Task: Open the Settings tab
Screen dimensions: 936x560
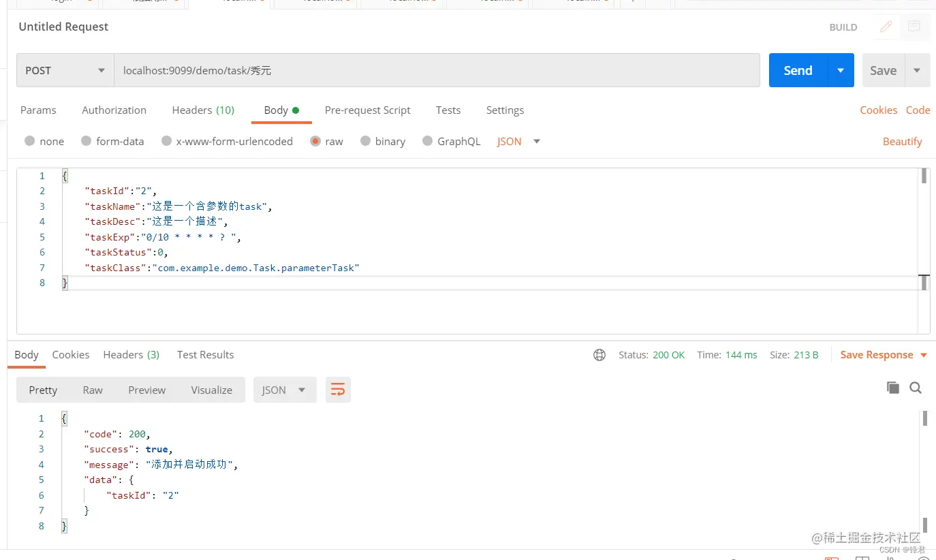Action: [x=505, y=110]
